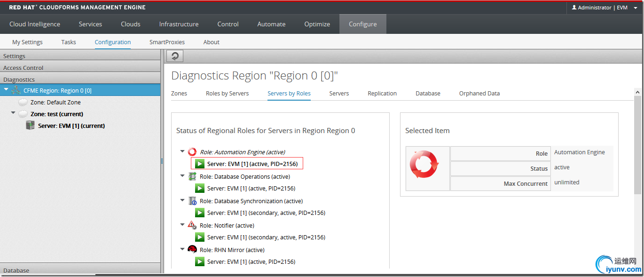Image resolution: width=644 pixels, height=277 pixels.
Task: Open the Administrator user dropdown arrow
Action: [635, 8]
